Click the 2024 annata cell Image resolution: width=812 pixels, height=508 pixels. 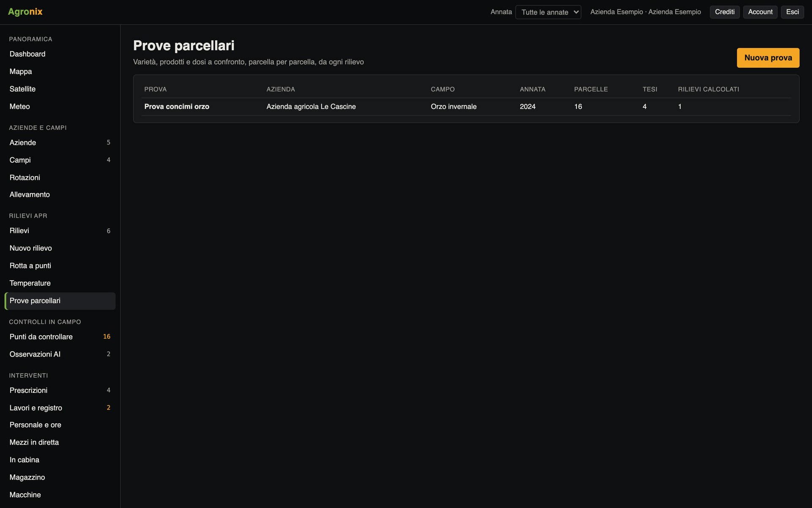pos(527,107)
